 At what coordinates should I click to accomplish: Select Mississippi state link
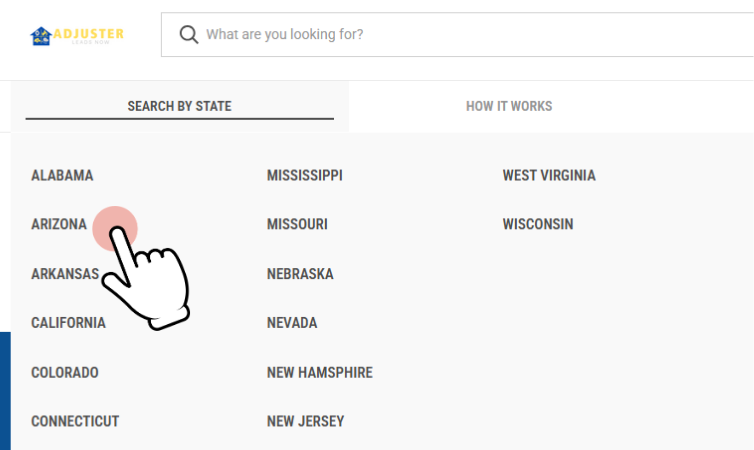(305, 175)
